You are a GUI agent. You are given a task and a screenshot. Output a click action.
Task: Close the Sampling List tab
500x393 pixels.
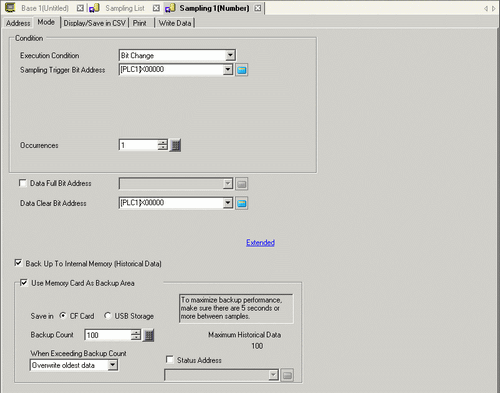[156, 8]
